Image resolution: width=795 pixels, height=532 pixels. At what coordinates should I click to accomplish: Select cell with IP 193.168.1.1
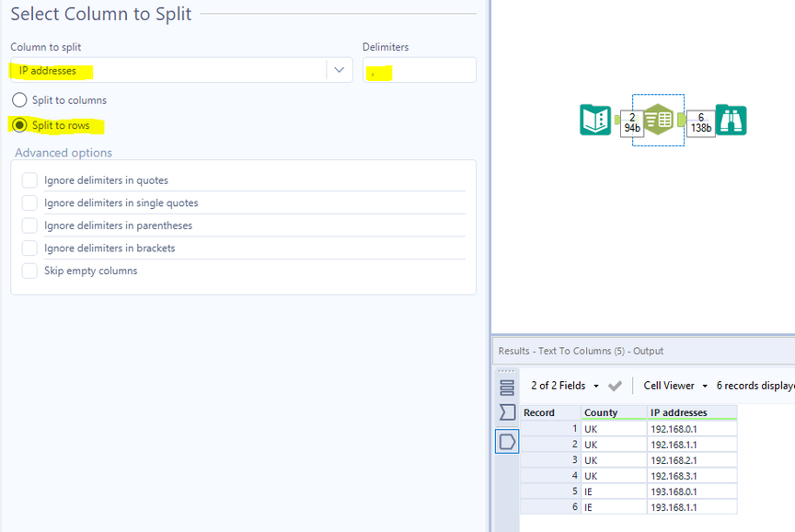pyautogui.click(x=692, y=507)
